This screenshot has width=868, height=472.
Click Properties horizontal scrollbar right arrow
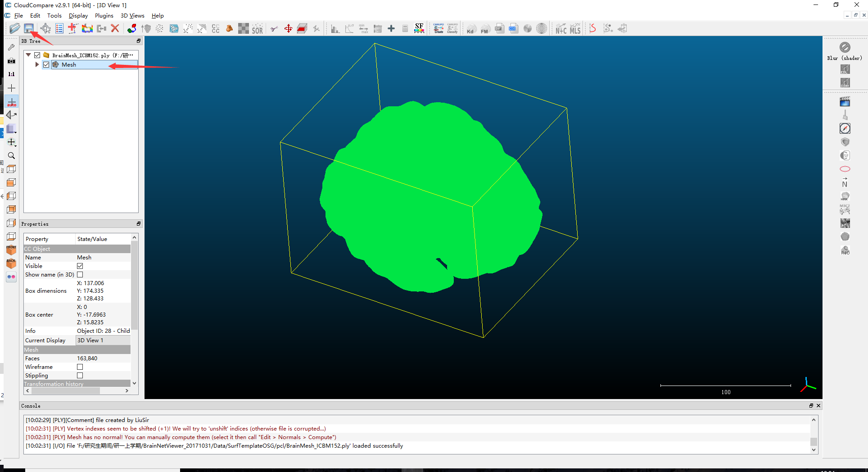point(127,391)
